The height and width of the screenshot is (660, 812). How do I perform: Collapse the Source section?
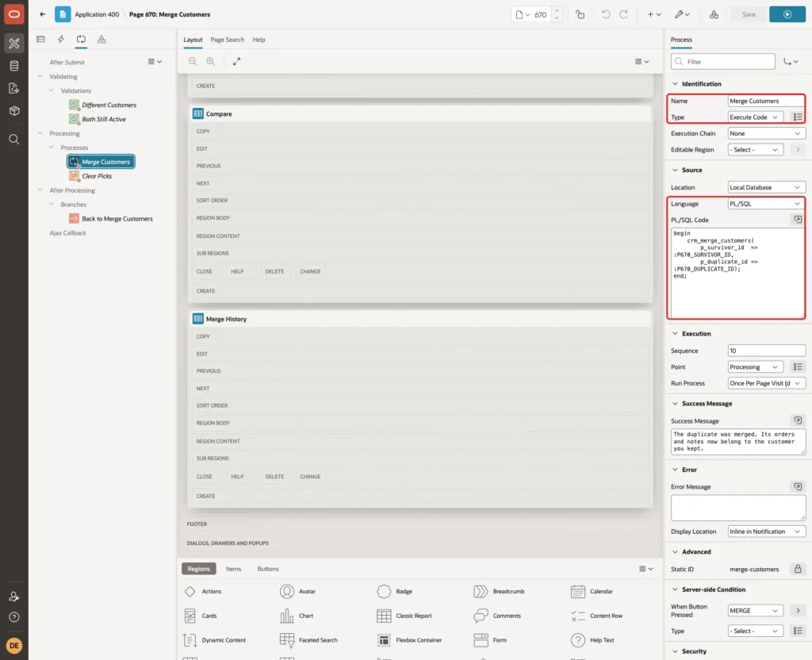(x=675, y=170)
